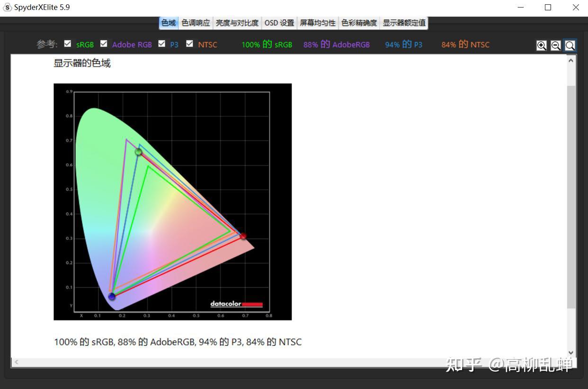Image resolution: width=588 pixels, height=389 pixels.
Task: Close the SpyderXElite window
Action: (x=576, y=8)
